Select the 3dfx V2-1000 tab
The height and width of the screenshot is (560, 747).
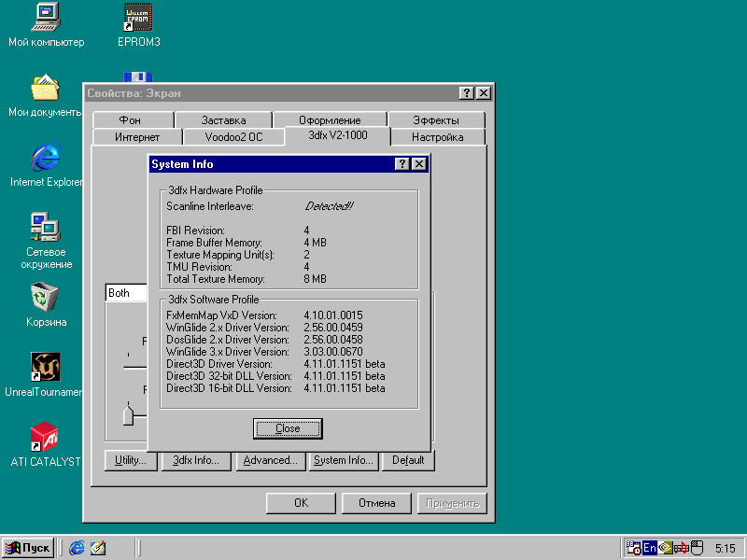338,135
